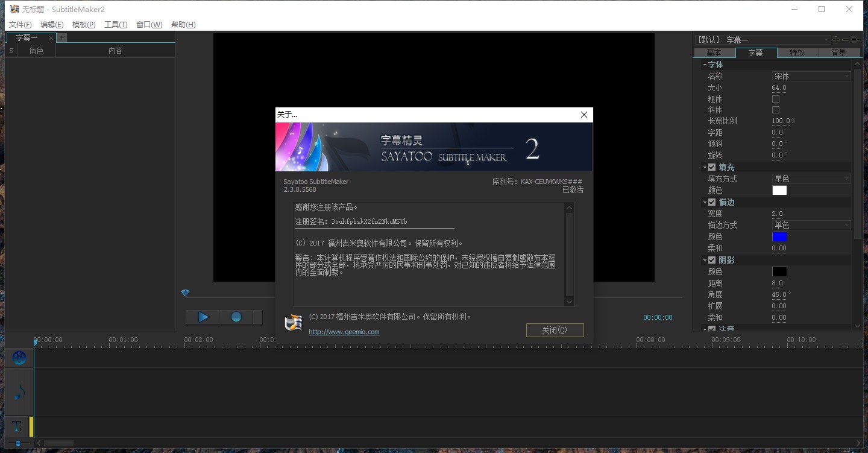Click the SubtitleMaker2 app icon in the title bar
868x453 pixels.
click(14, 9)
